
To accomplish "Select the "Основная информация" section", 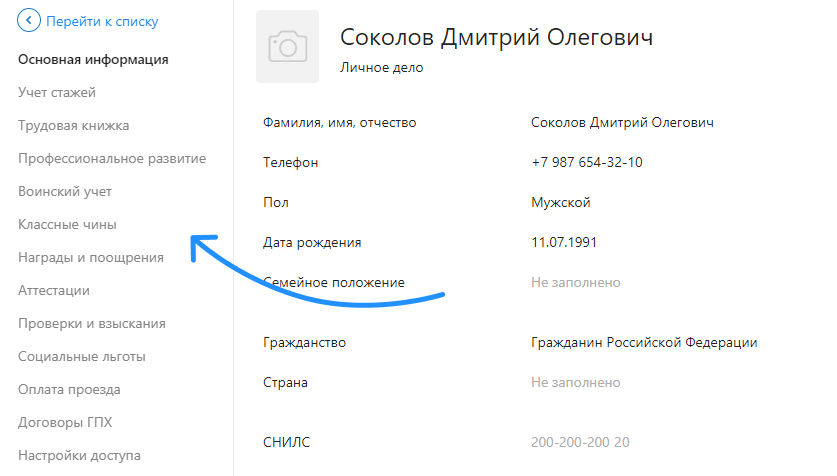I will [x=93, y=59].
